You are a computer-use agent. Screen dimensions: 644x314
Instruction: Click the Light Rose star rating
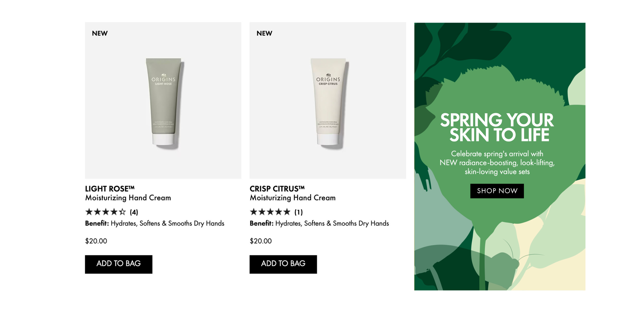106,212
